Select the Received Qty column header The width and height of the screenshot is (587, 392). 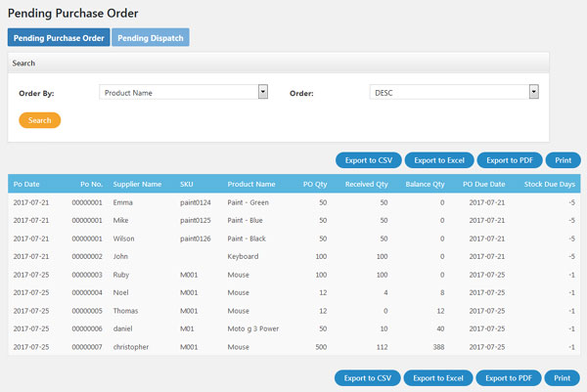367,184
